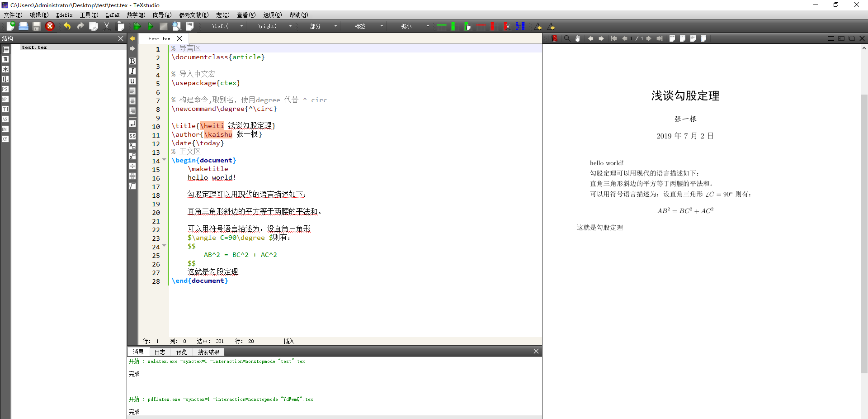
Task: View the log file icon
Action: click(190, 26)
